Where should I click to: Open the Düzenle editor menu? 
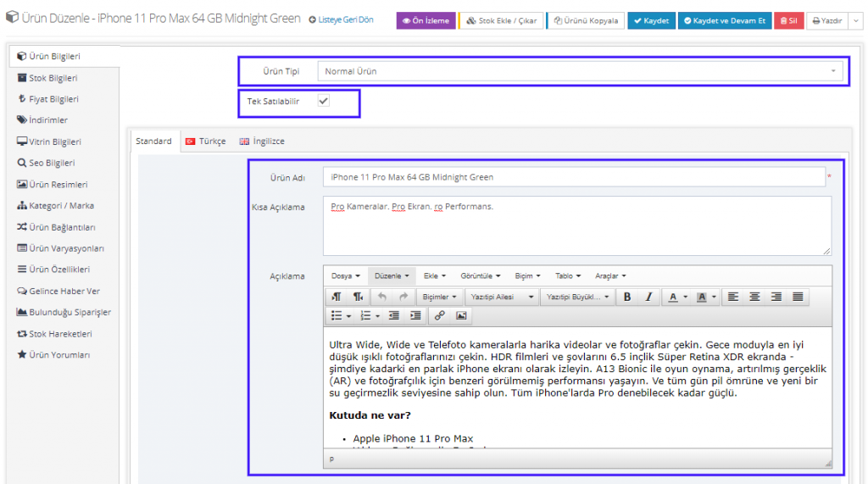pyautogui.click(x=392, y=275)
